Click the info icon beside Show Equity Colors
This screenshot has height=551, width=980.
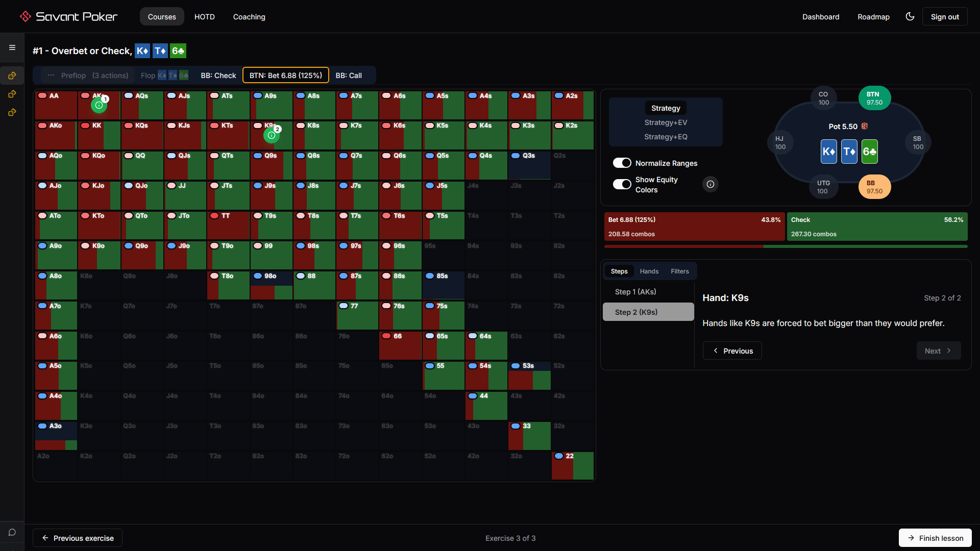tap(710, 184)
